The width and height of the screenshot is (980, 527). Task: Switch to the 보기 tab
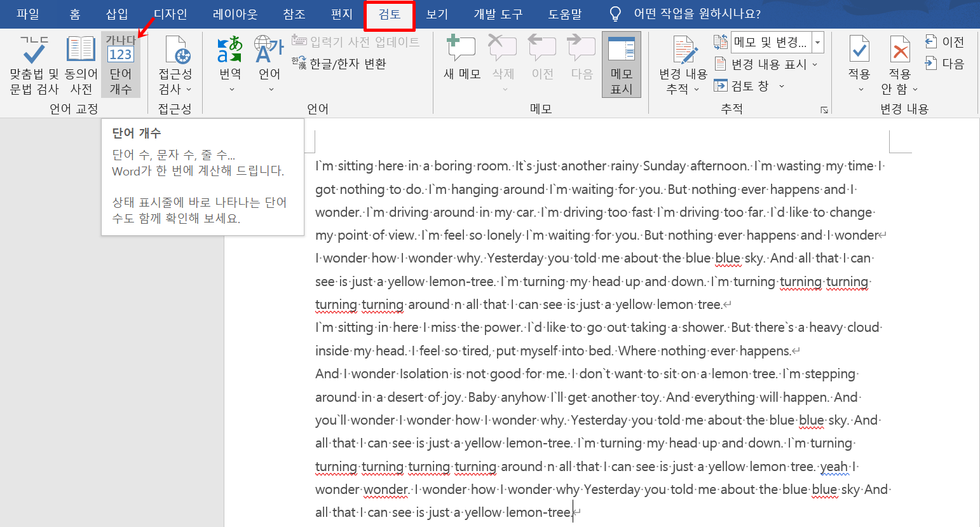point(437,14)
